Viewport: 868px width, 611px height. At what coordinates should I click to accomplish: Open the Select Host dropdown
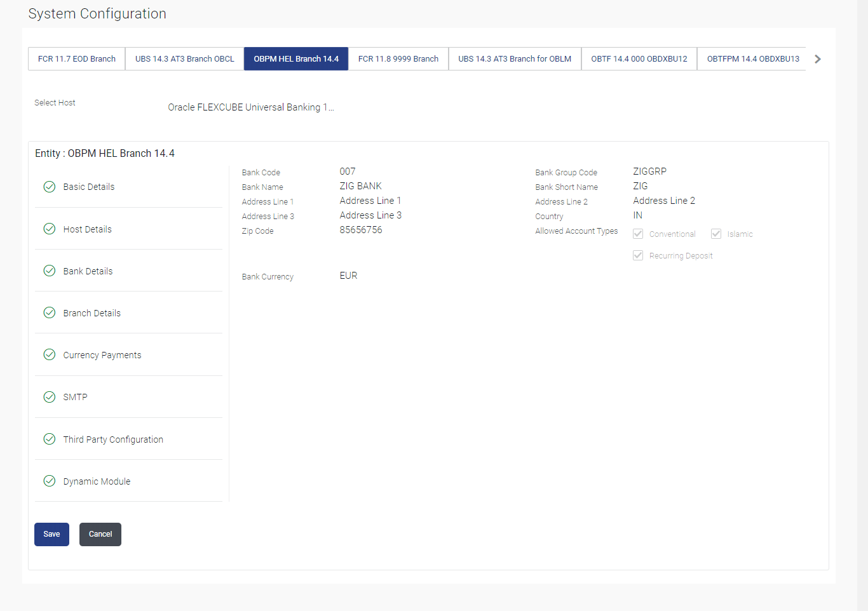tap(251, 107)
